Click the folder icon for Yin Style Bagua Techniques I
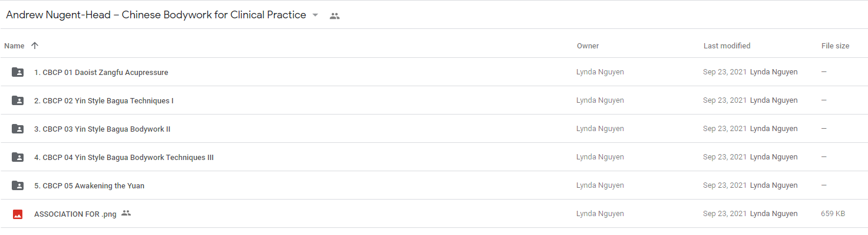The image size is (868, 235). [x=18, y=100]
